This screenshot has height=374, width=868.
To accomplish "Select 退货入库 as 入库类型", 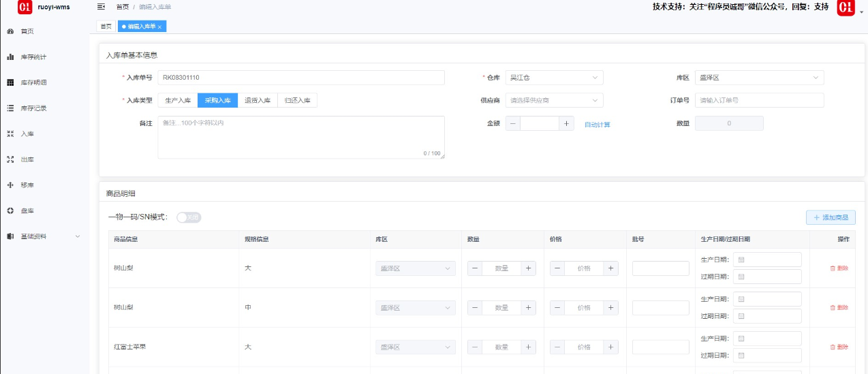I will pos(258,100).
